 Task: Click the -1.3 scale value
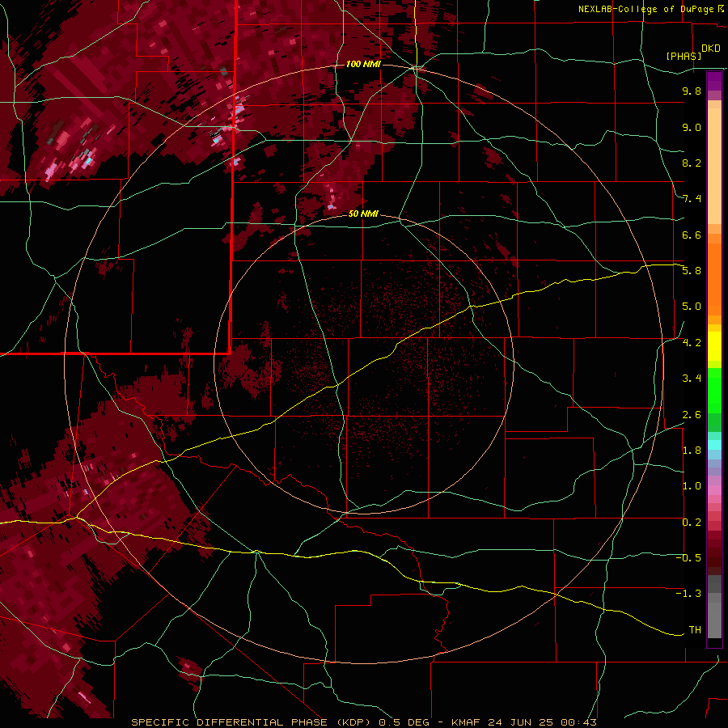[x=688, y=594]
